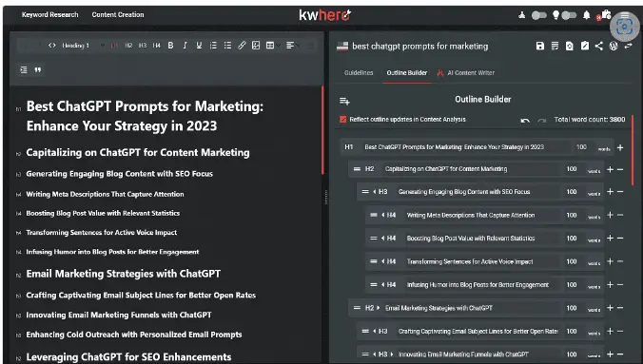
Task: Undo last outline change
Action: (x=525, y=120)
